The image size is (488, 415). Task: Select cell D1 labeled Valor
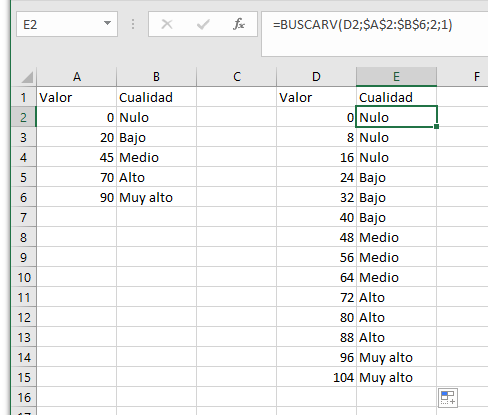(316, 97)
